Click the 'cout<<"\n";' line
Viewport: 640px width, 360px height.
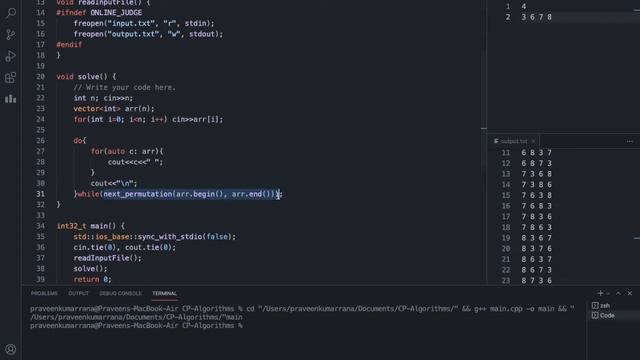pos(114,183)
